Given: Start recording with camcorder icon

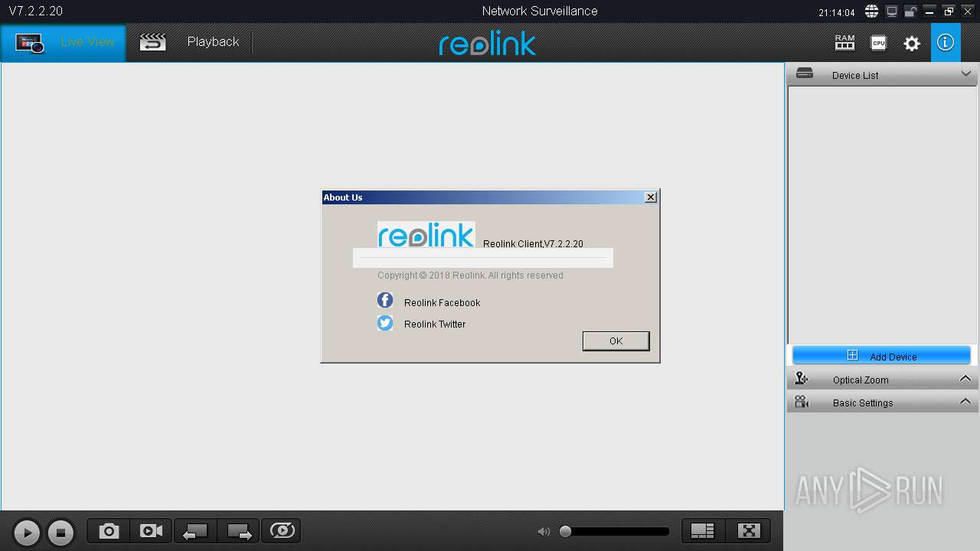Looking at the screenshot, I should [152, 531].
